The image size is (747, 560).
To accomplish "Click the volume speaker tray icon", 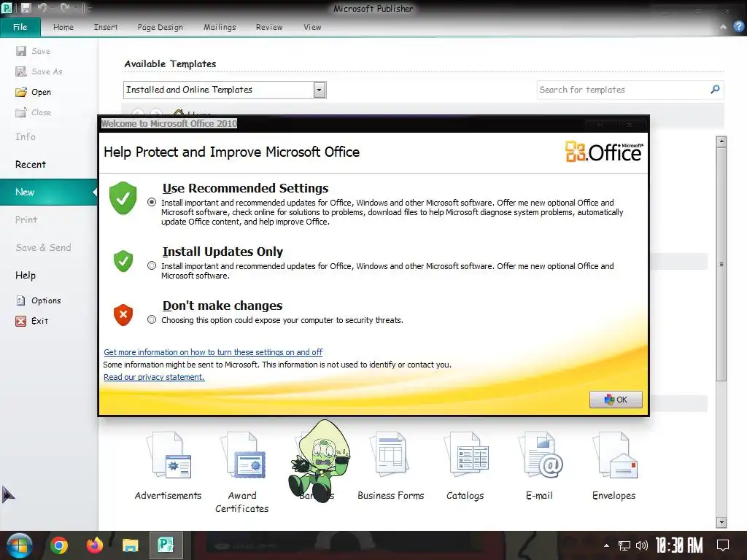I will coord(642,545).
